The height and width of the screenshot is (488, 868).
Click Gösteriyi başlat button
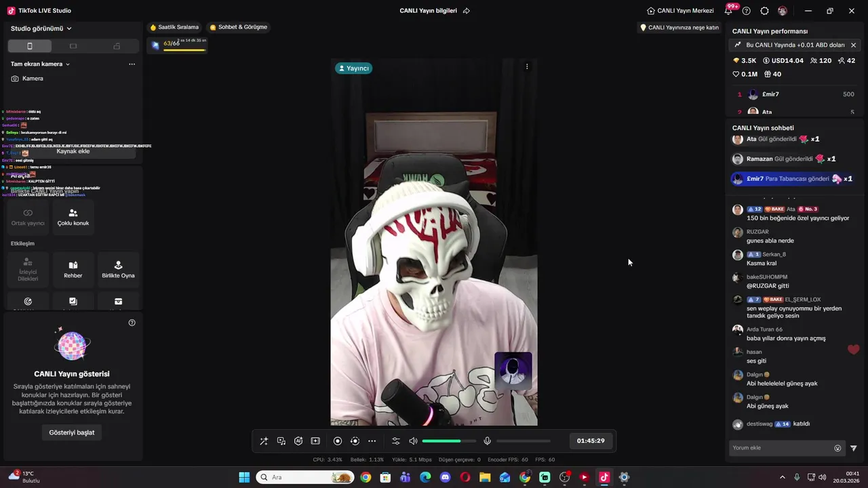click(x=72, y=432)
